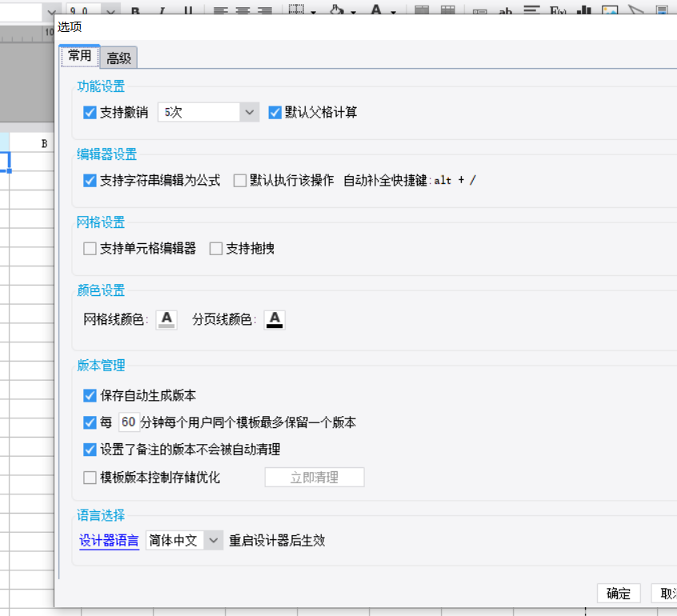Image resolution: width=677 pixels, height=616 pixels.
Task: Click the font color A icon
Action: click(x=376, y=10)
